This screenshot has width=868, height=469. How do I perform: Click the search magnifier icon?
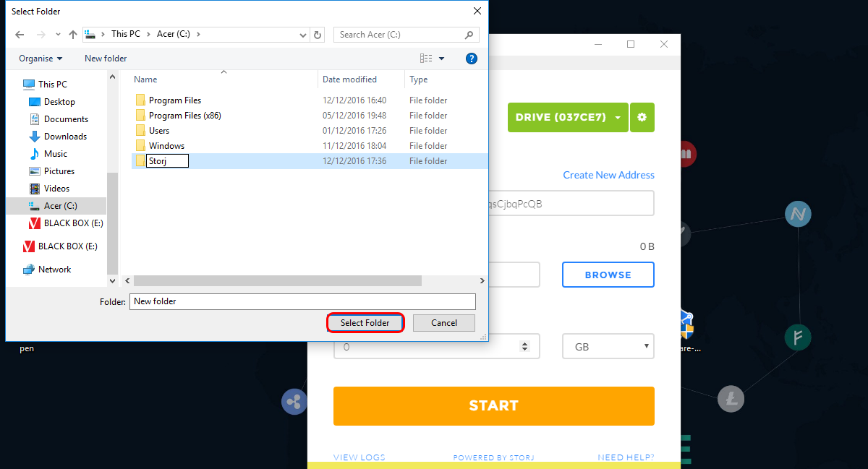(x=469, y=35)
